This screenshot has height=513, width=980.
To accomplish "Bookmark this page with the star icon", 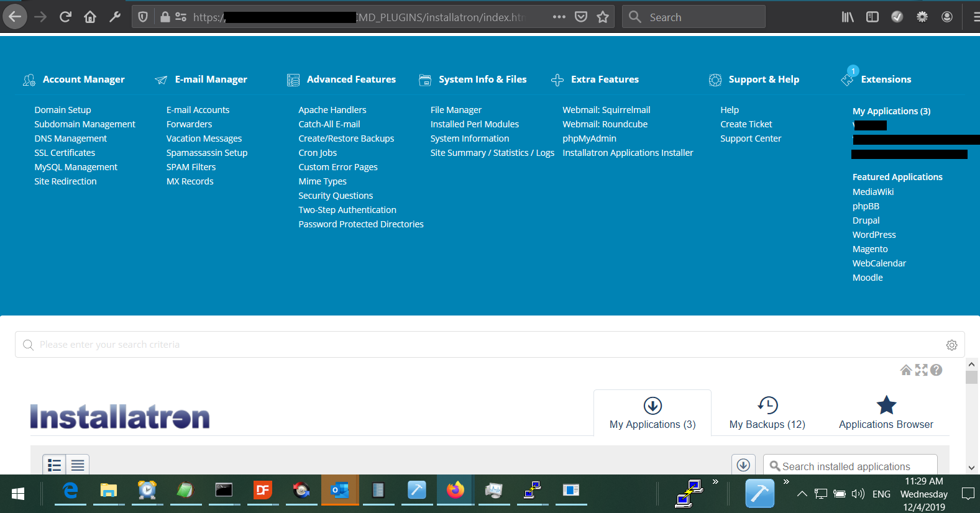I will (x=602, y=17).
